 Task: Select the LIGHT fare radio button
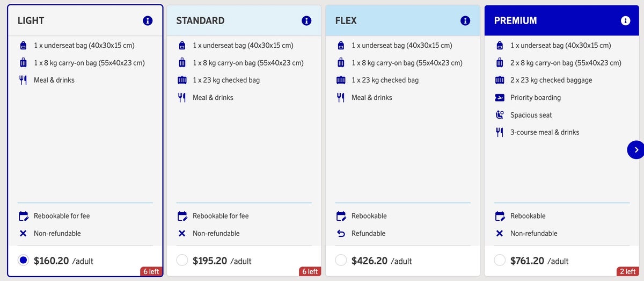(x=23, y=260)
